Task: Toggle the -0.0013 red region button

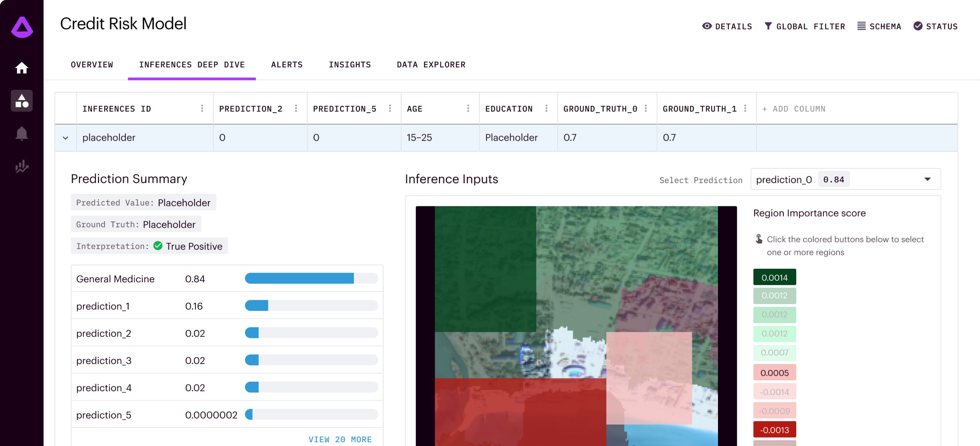Action: (774, 429)
